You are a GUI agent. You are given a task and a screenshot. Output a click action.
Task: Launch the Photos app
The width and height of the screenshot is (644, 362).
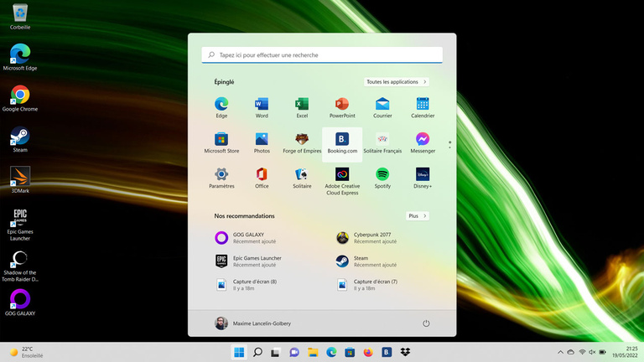[x=262, y=142]
